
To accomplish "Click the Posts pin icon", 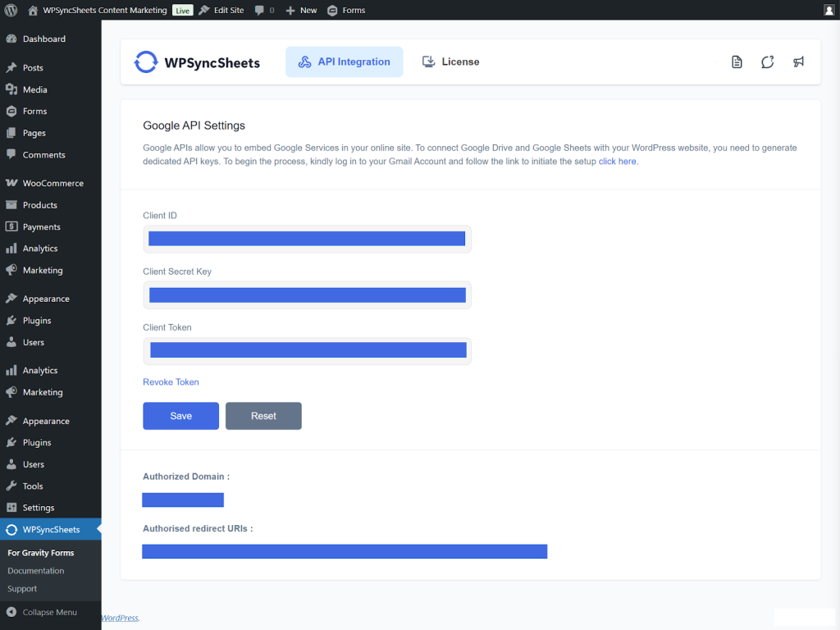I will (11, 67).
